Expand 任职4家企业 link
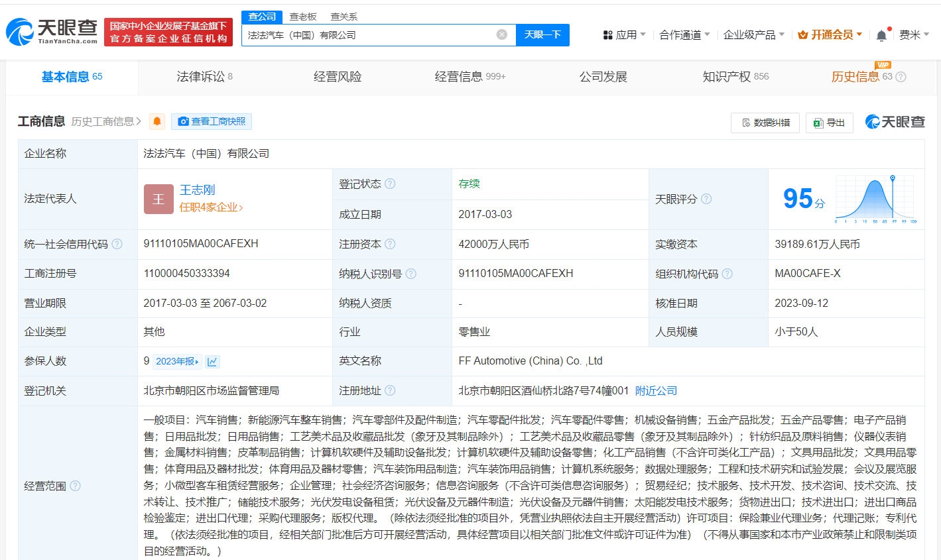941x560 pixels. tap(212, 207)
